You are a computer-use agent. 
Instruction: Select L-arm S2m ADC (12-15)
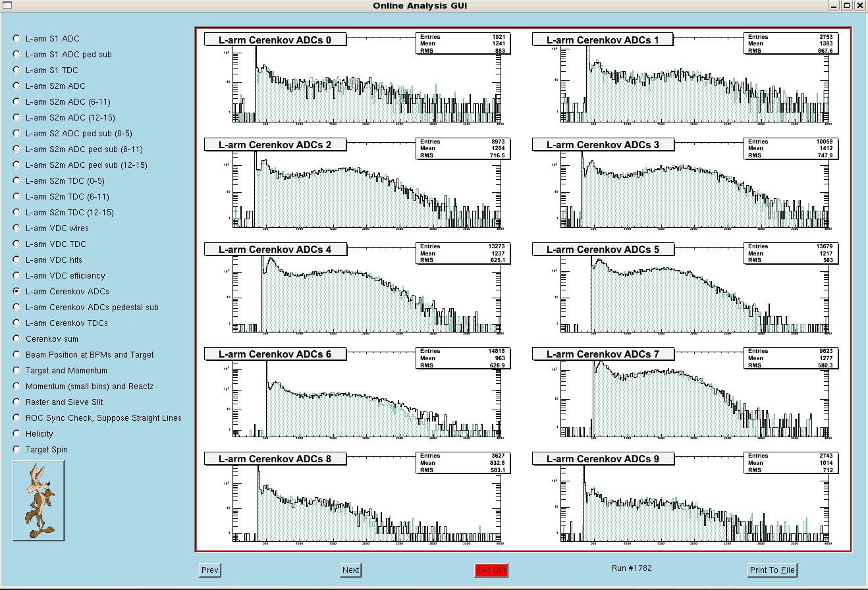pos(16,118)
